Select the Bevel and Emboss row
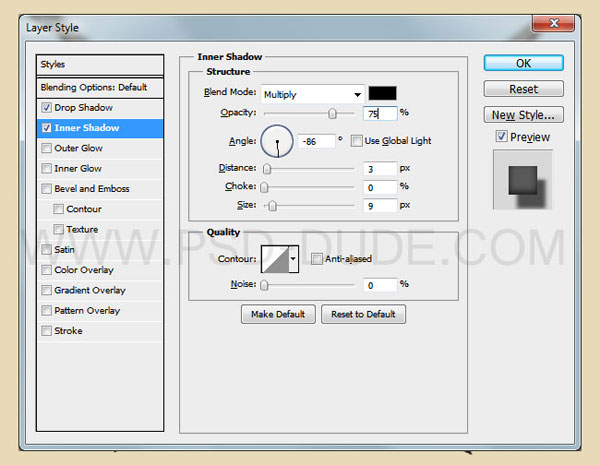Image resolution: width=600 pixels, height=465 pixels. [100, 189]
